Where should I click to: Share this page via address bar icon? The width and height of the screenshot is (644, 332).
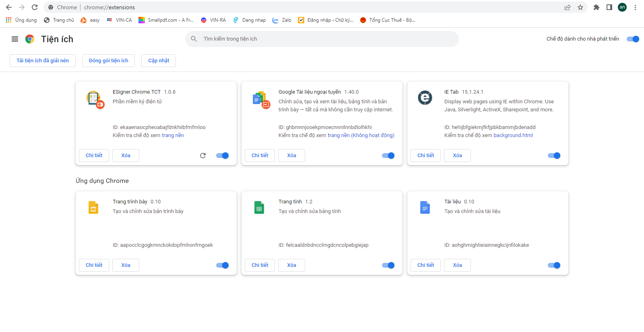click(568, 7)
